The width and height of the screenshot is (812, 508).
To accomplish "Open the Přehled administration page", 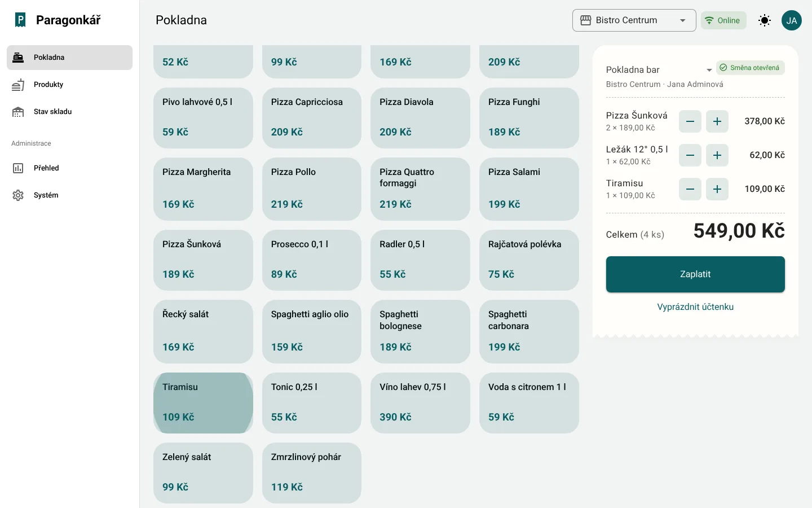I will click(69, 168).
